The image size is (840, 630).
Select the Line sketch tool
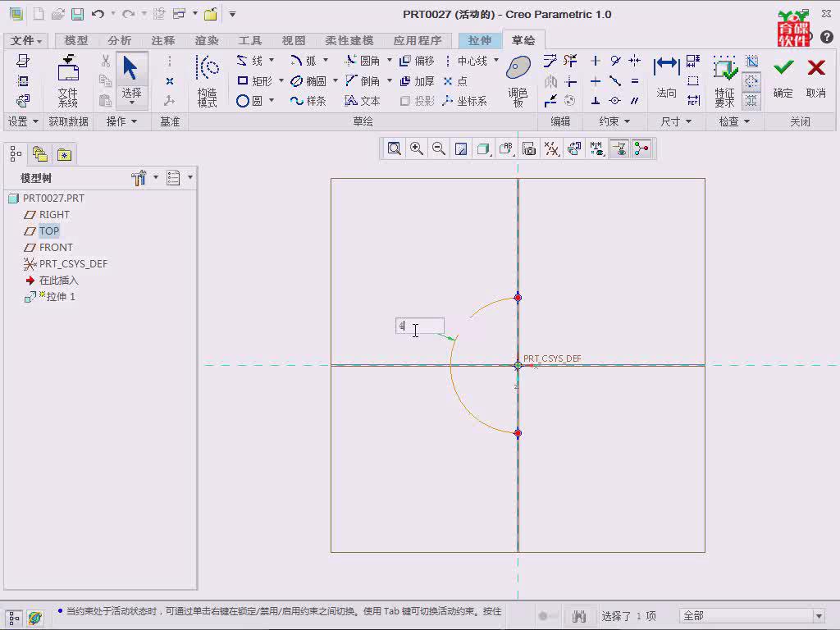click(249, 61)
